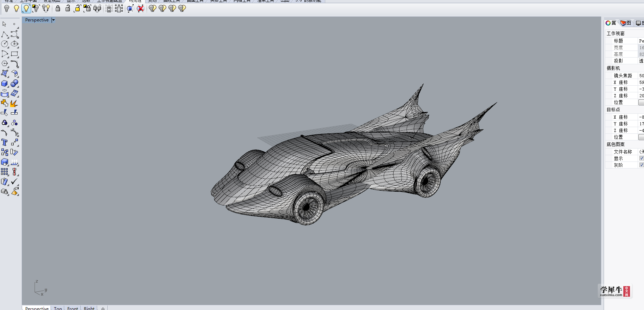Image resolution: width=644 pixels, height=310 pixels.
Task: Click the Invert locked objects padlock icon
Action: (x=87, y=8)
